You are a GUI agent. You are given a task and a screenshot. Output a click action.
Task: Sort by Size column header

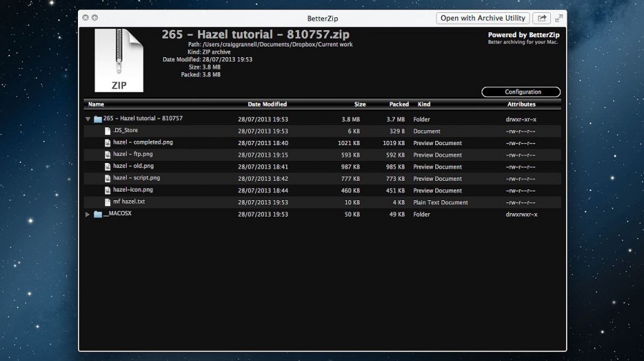pyautogui.click(x=359, y=104)
